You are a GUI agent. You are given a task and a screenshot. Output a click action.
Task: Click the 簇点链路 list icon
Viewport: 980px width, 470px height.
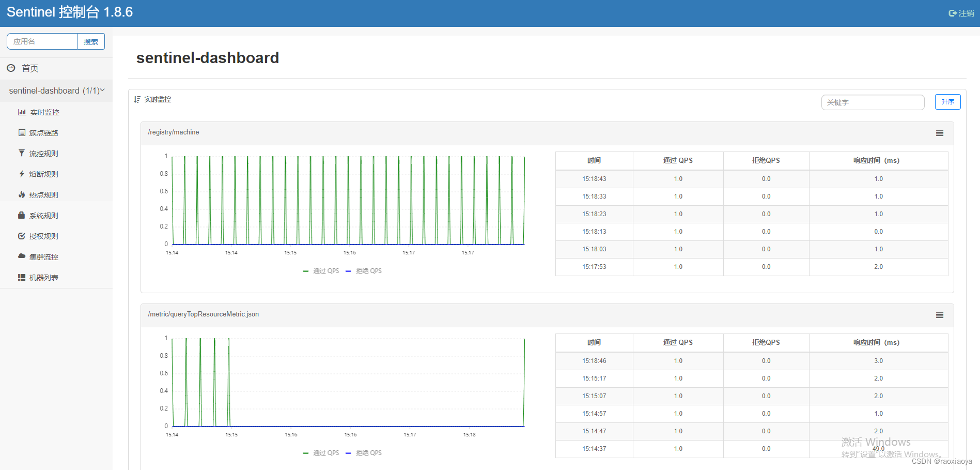(22, 132)
